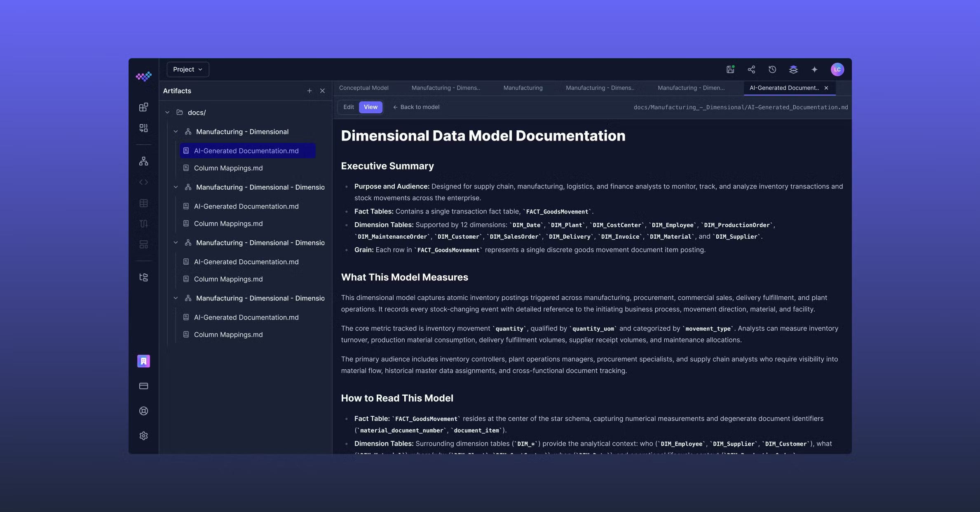Open the blocks dashboard icon in sidebar
This screenshot has width=980, height=512.
tap(143, 107)
